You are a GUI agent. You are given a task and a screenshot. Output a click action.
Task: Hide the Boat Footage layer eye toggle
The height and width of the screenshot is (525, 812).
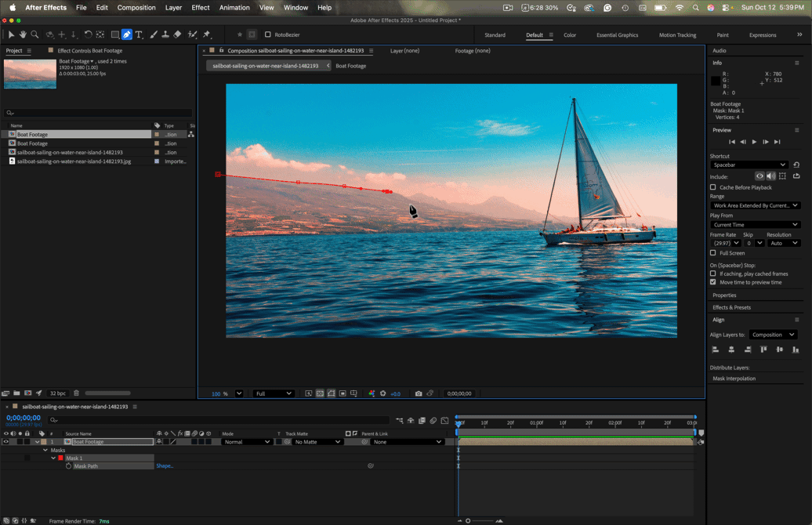click(x=5, y=442)
